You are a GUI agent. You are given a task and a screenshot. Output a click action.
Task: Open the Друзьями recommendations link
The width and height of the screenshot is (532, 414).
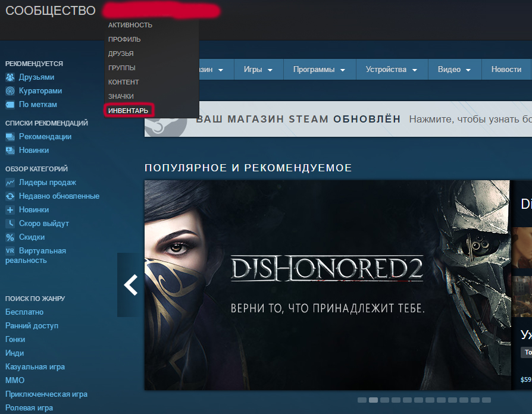point(37,77)
